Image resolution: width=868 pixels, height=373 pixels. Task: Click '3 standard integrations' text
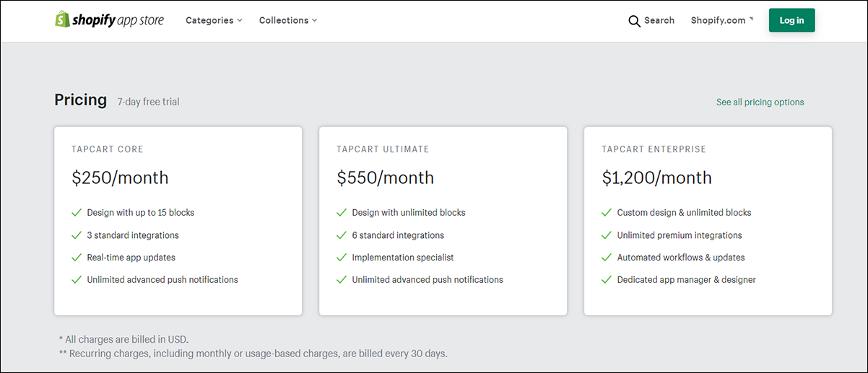(133, 235)
